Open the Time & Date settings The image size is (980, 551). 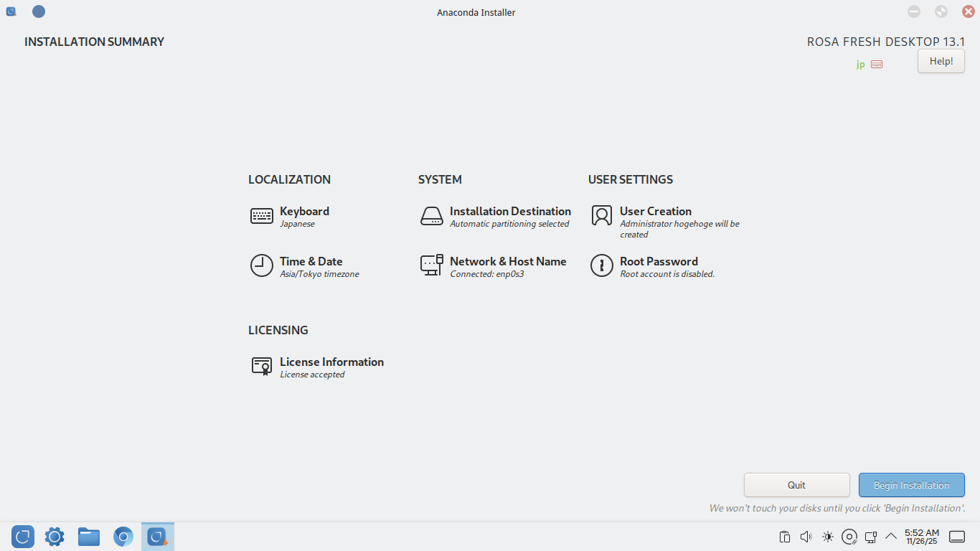pos(304,266)
